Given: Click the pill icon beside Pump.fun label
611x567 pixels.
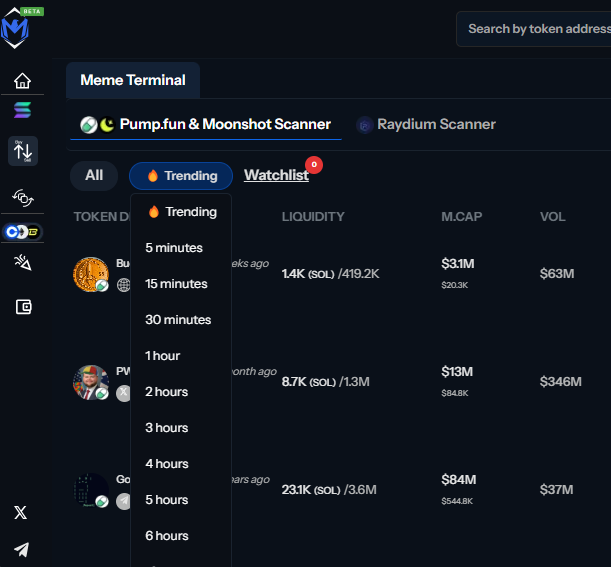Looking at the screenshot, I should [x=88, y=125].
